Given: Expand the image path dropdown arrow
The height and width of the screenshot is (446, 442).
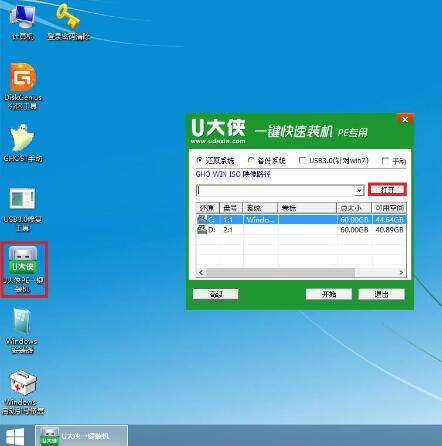Looking at the screenshot, I should pyautogui.click(x=359, y=190).
